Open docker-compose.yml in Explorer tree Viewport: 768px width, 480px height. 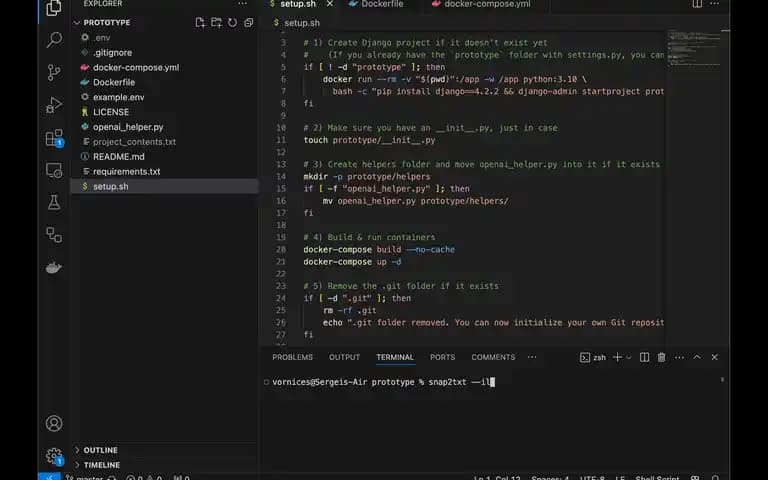point(165,67)
